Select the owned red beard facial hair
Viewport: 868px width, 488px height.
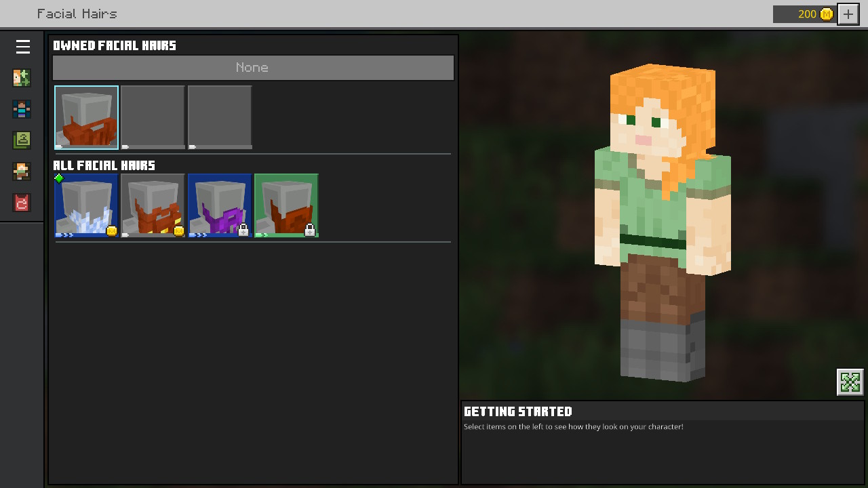87,117
